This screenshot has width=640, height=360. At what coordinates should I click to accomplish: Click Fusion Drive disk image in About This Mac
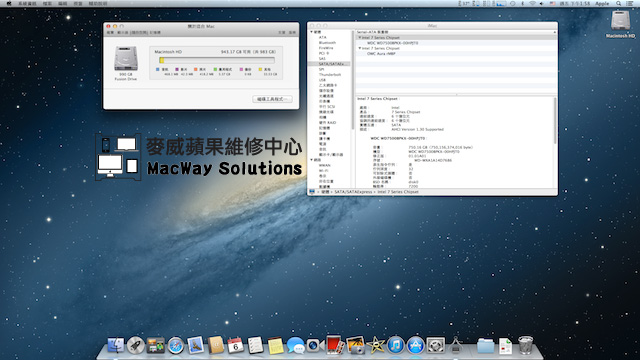tap(126, 58)
